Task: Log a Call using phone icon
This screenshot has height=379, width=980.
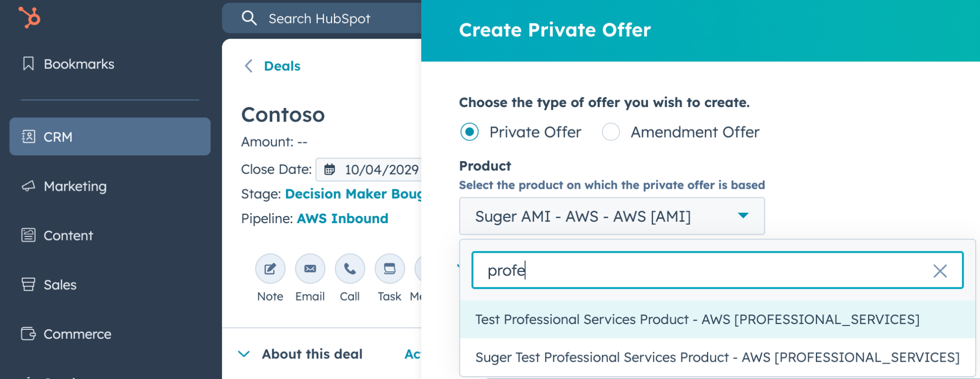Action: (x=350, y=269)
